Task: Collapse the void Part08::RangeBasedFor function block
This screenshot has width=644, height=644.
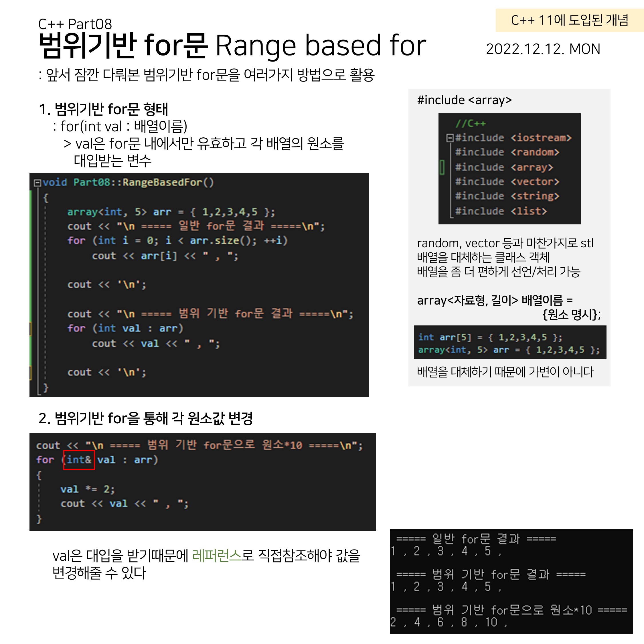Action: click(x=37, y=183)
